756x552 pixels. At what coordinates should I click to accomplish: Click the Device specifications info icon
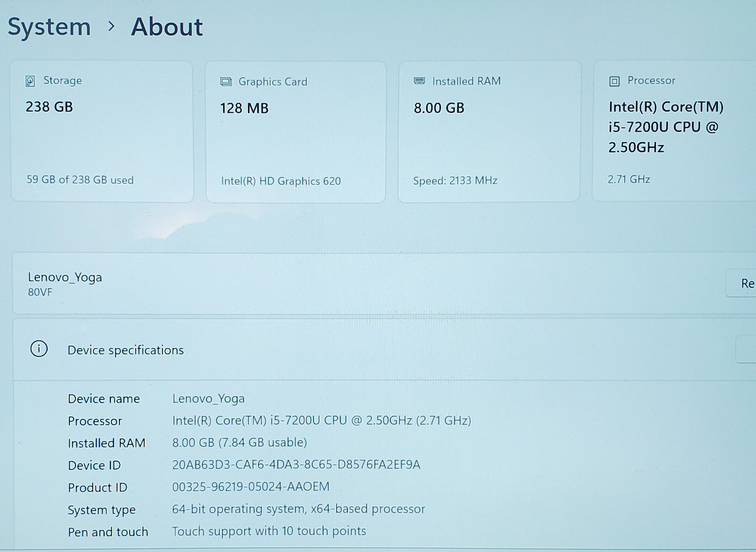pyautogui.click(x=39, y=349)
